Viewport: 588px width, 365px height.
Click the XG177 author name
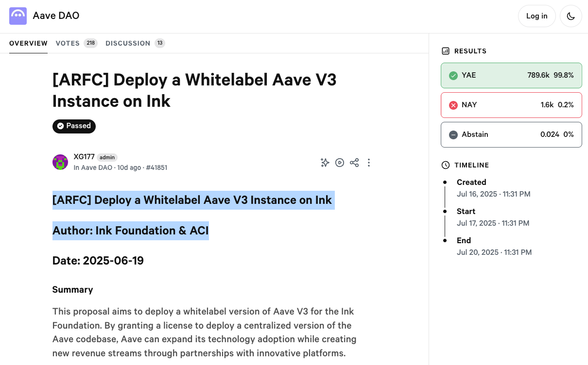point(84,157)
